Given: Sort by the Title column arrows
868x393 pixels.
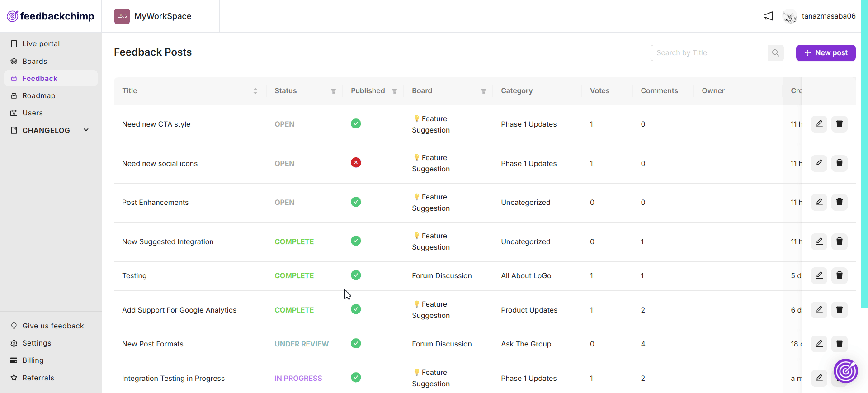Looking at the screenshot, I should [255, 91].
